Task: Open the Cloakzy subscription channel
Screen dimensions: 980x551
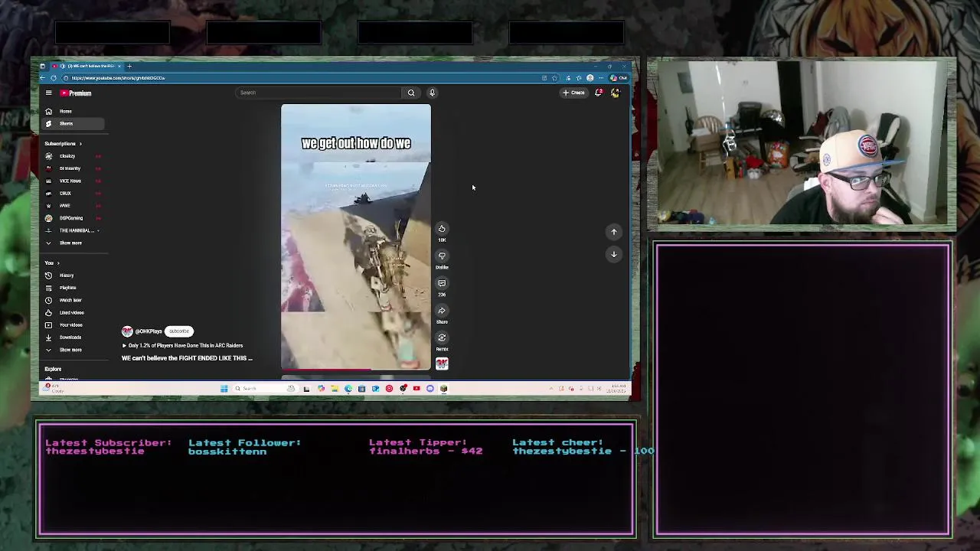Action: tap(73, 156)
